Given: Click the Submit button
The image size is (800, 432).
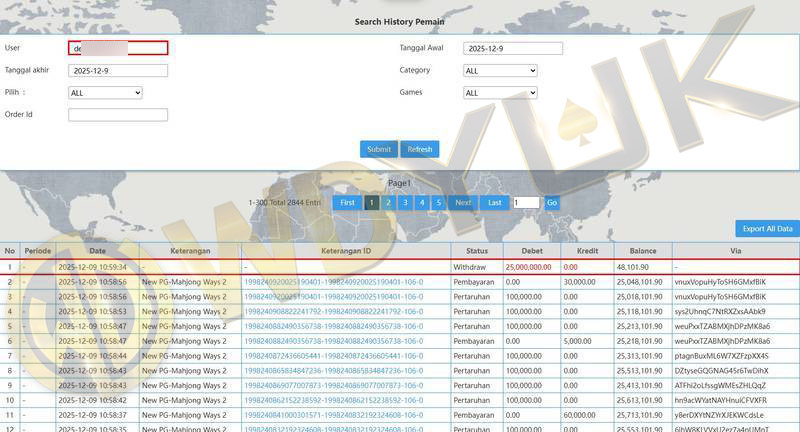Looking at the screenshot, I should pyautogui.click(x=379, y=149).
